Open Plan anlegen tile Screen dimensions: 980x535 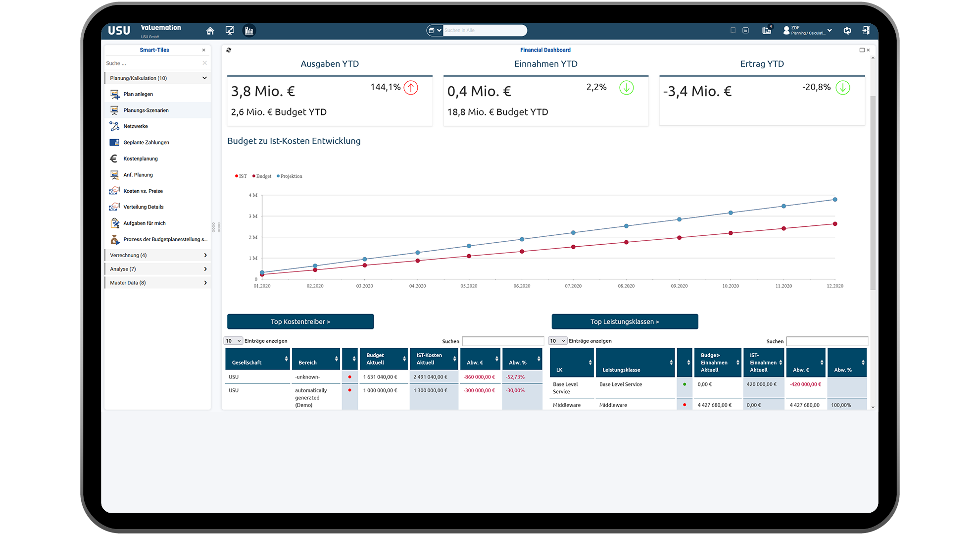[157, 94]
